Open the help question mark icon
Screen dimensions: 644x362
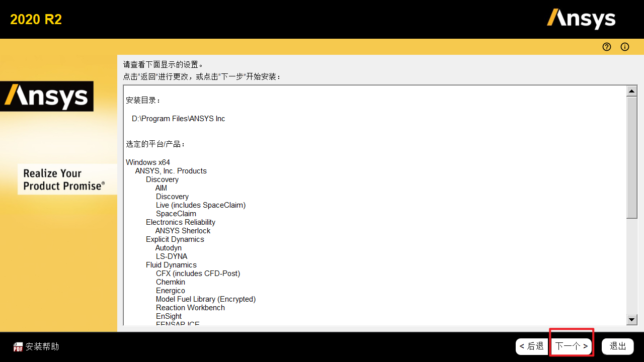pyautogui.click(x=607, y=47)
